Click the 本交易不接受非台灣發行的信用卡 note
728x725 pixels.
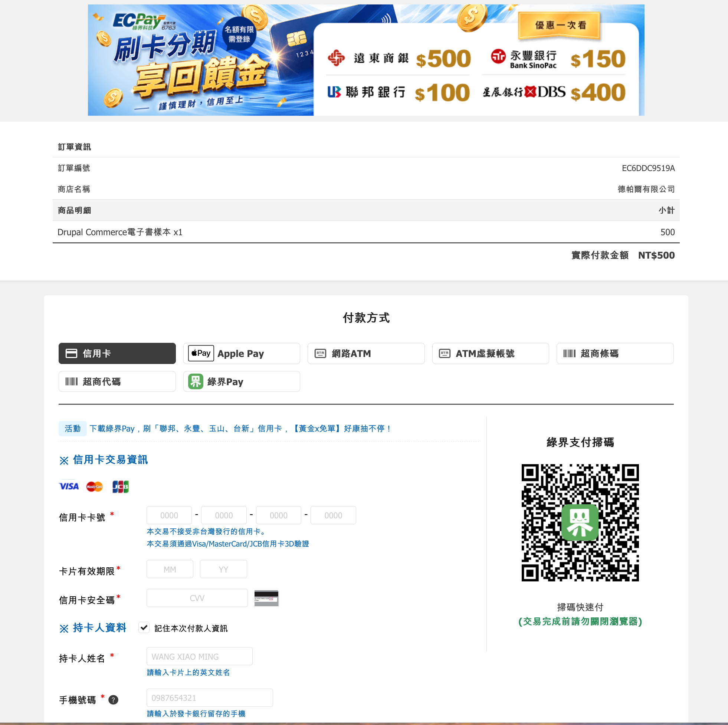coord(207,531)
